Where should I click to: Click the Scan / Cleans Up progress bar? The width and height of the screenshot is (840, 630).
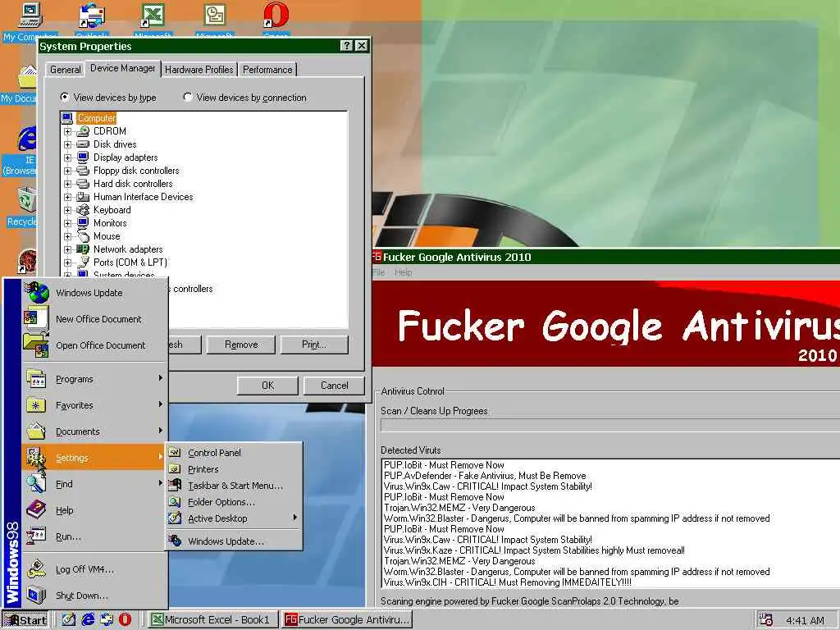pos(609,426)
